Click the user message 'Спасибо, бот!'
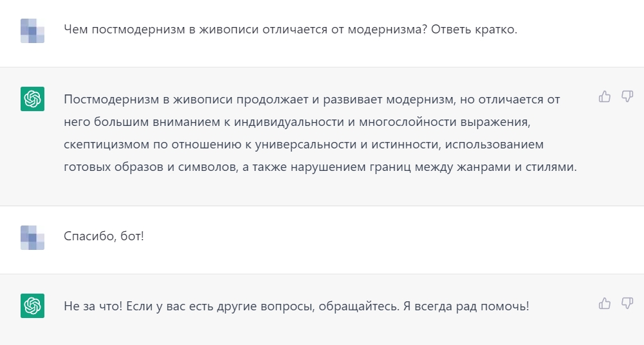Viewport: 644px width, 345px height. pos(104,236)
